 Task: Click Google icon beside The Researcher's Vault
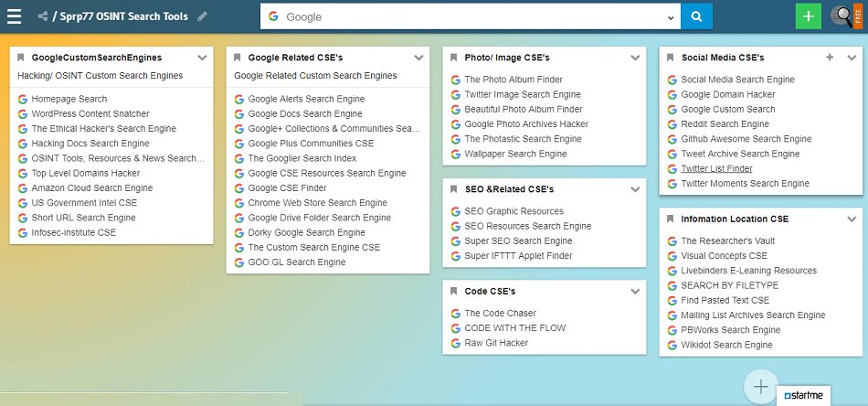tap(672, 241)
